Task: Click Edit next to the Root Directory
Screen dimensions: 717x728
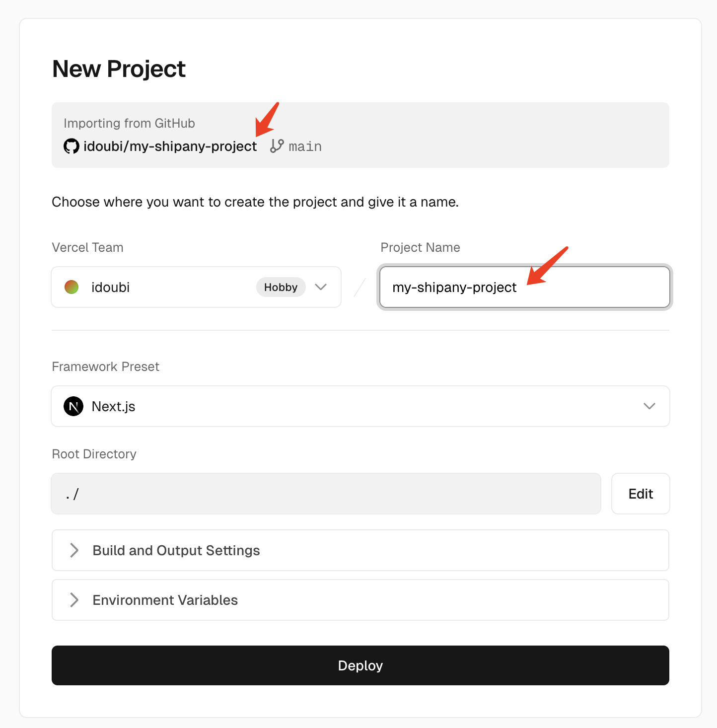Action: point(640,494)
